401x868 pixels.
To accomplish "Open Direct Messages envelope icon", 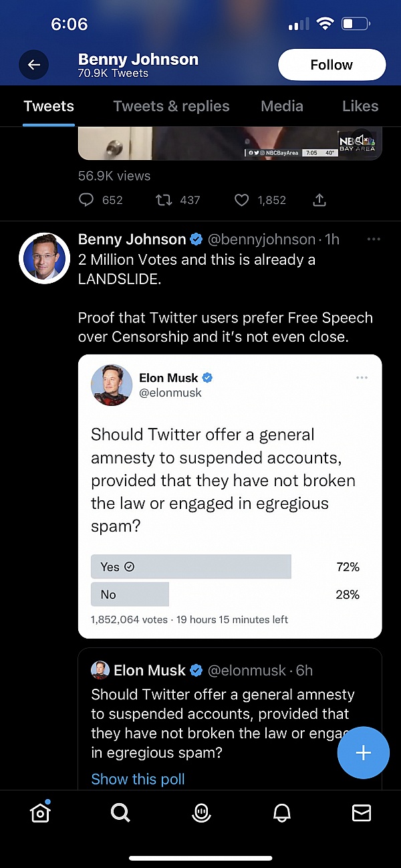I will click(x=362, y=812).
